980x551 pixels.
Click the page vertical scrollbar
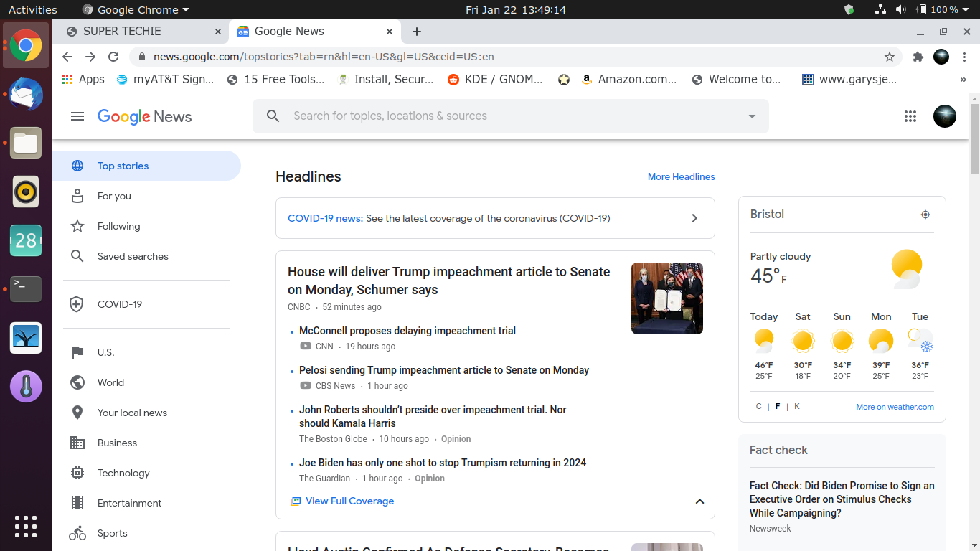point(974,138)
